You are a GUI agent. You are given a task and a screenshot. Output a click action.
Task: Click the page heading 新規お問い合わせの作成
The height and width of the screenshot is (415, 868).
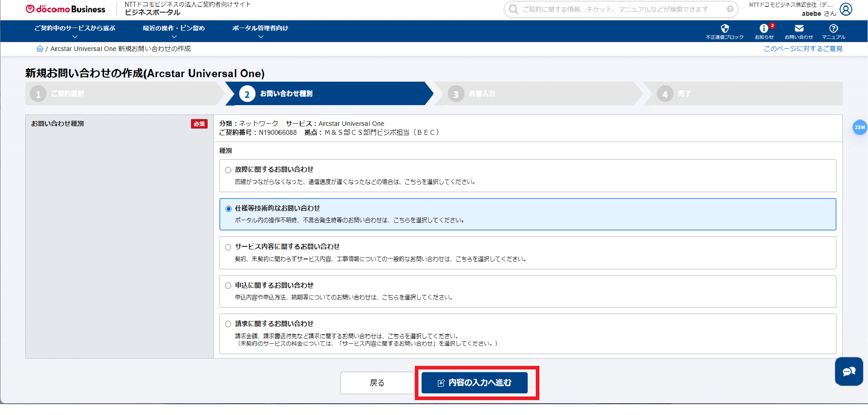[x=145, y=74]
